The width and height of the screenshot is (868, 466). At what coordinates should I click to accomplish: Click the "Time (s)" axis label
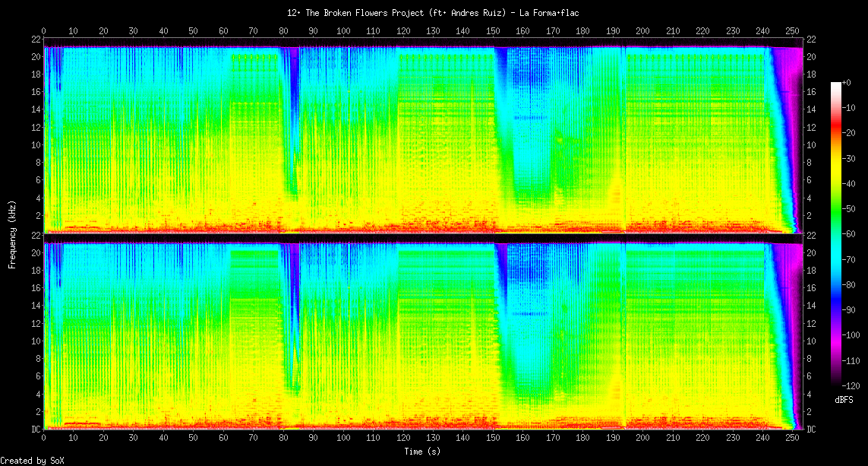coord(423,452)
